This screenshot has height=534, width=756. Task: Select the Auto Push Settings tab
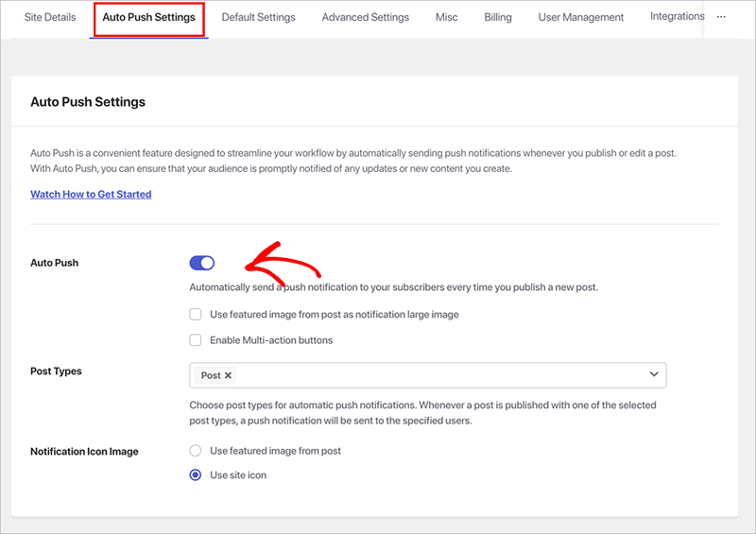point(148,17)
